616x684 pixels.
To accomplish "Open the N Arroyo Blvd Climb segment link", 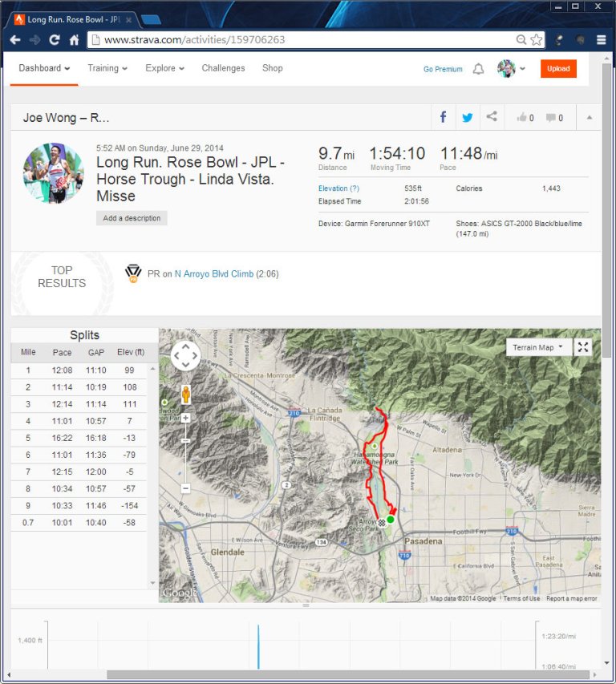I will 215,273.
